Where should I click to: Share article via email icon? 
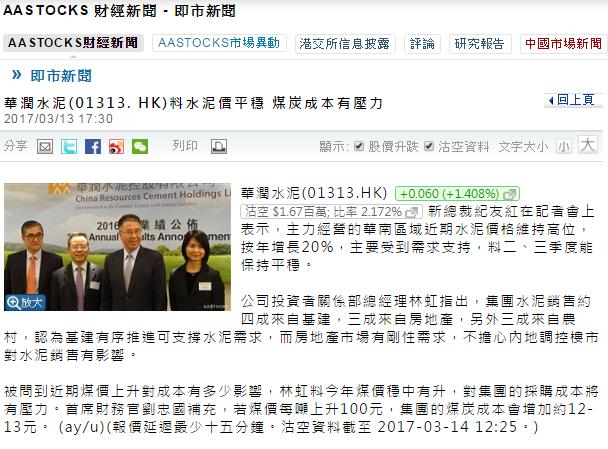point(45,147)
